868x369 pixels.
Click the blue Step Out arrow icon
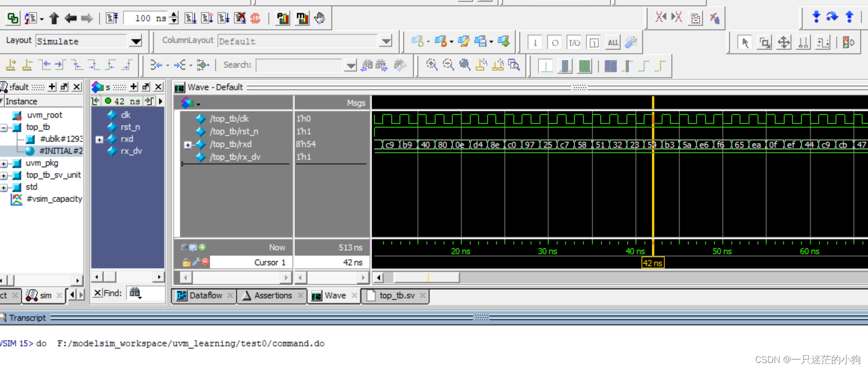[849, 17]
